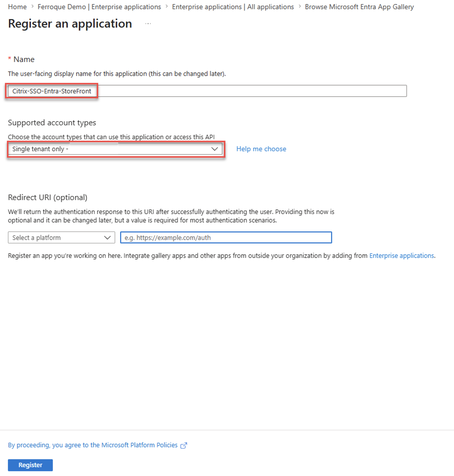Expand the Single tenant only dropdown
The image size is (454, 476).
click(115, 149)
